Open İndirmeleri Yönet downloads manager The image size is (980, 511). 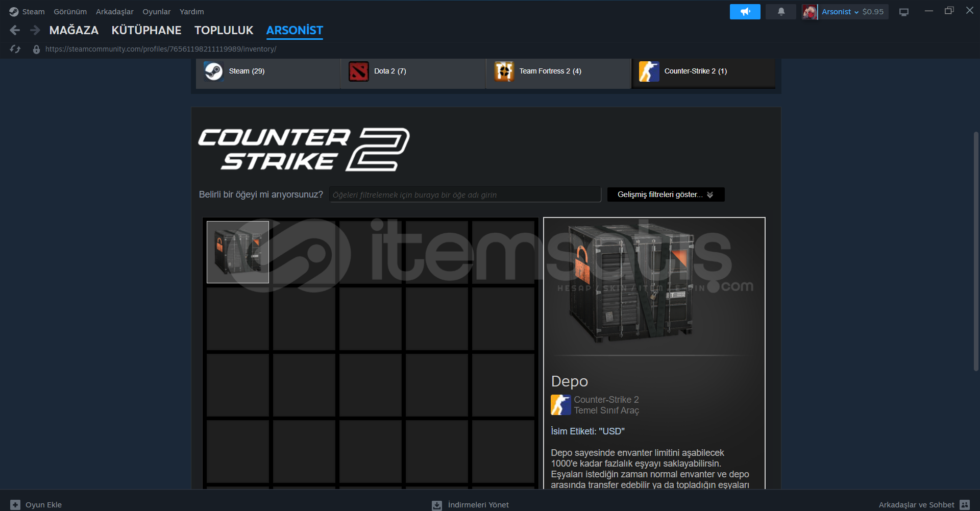[470, 505]
